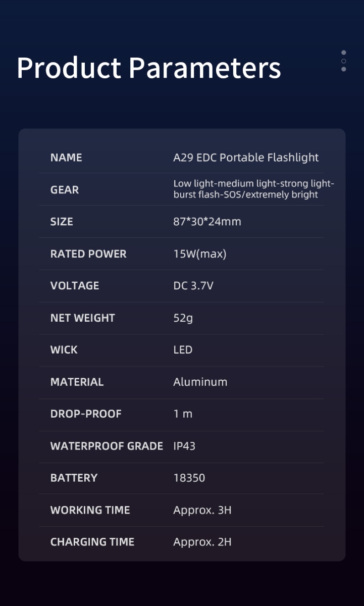Click the 52g weight value
This screenshot has width=364, height=606.
[183, 319]
